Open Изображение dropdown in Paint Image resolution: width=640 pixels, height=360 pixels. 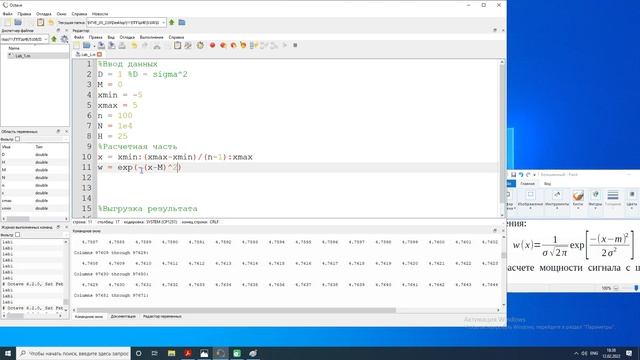pos(530,199)
